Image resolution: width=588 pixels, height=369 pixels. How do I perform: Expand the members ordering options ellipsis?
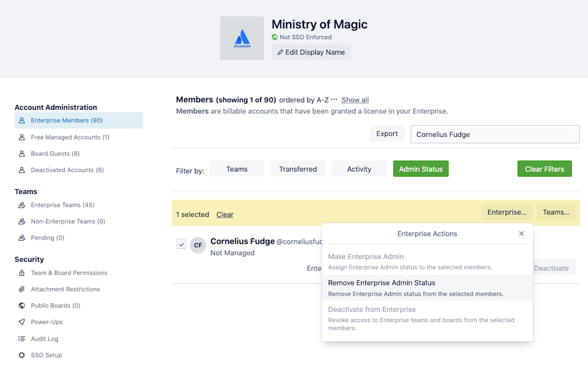tap(334, 100)
